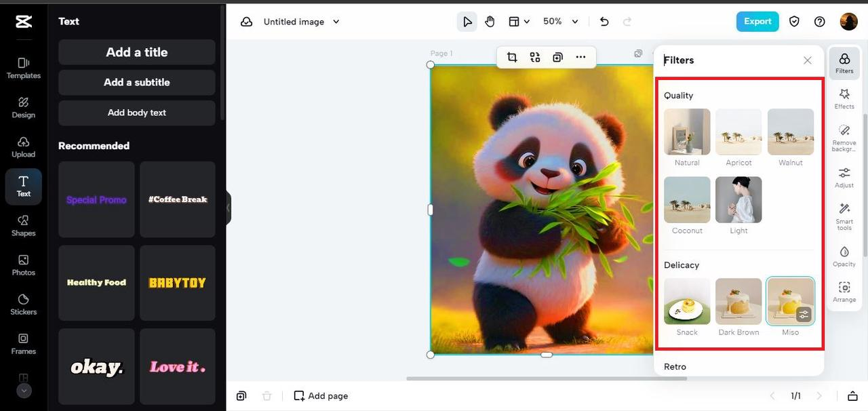Open the 50% zoom dropdown
The image size is (868, 411).
[x=561, y=22]
